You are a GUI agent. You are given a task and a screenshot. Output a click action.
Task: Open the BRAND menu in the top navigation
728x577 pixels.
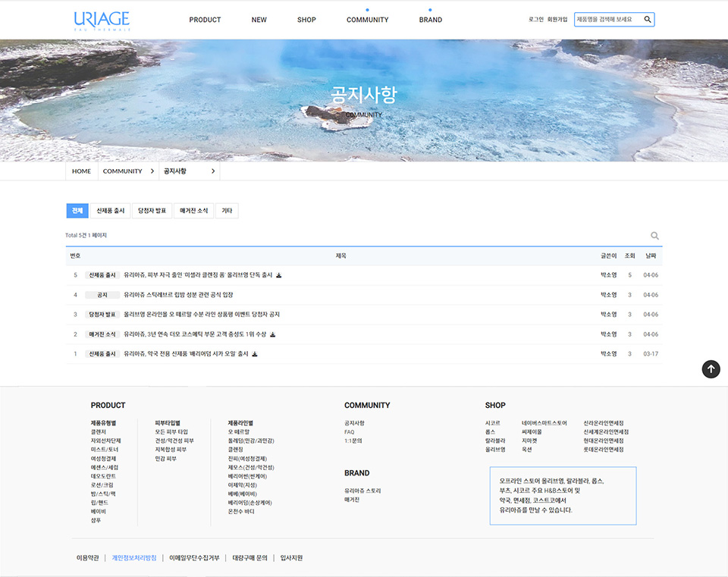point(431,20)
